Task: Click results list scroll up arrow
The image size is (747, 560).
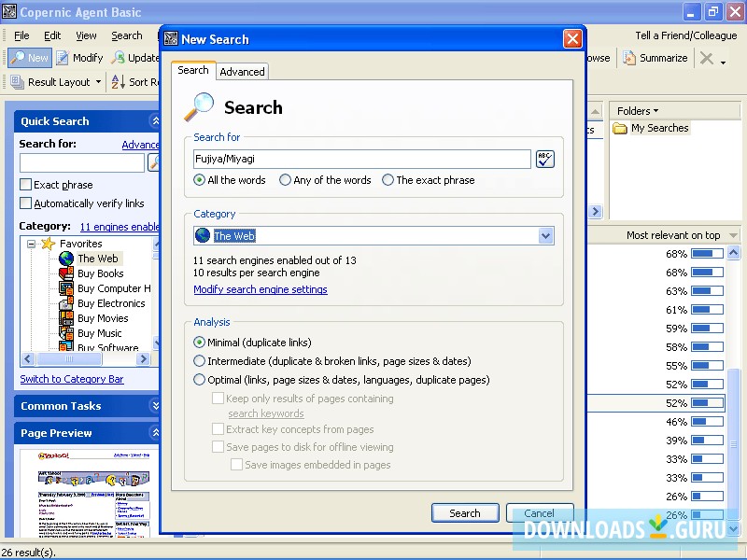Action: click(x=734, y=253)
